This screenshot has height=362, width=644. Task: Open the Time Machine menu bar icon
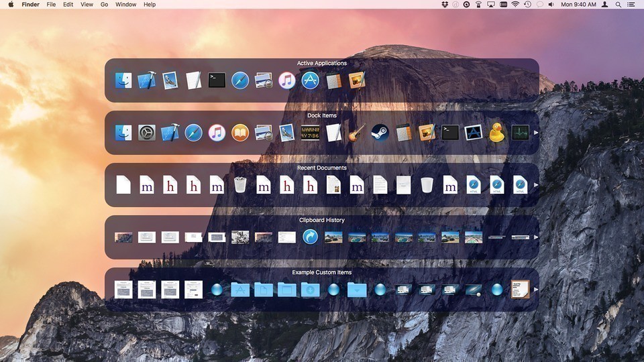click(x=528, y=5)
